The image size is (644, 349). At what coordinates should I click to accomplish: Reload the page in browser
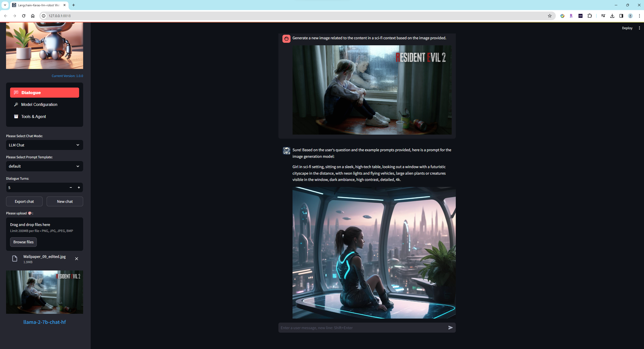pyautogui.click(x=24, y=16)
